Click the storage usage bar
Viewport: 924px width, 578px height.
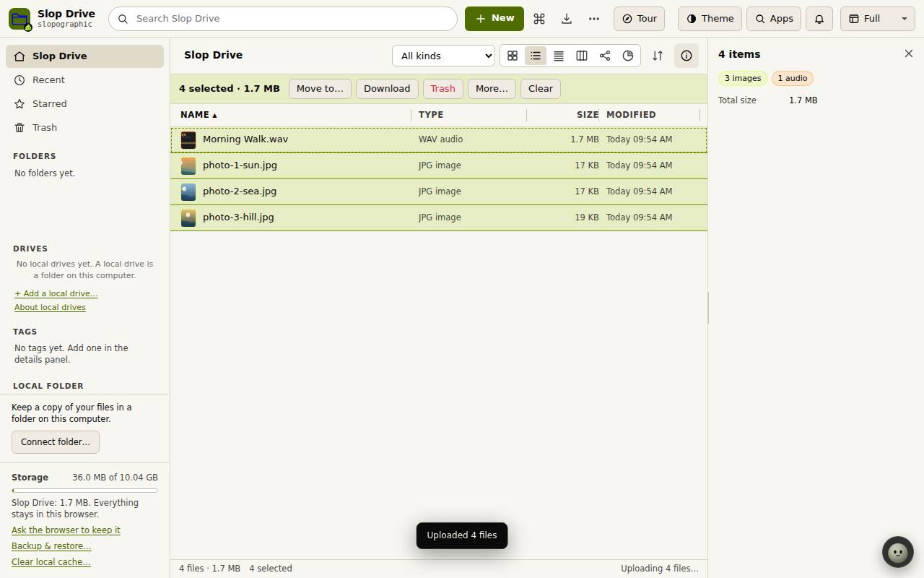point(84,491)
